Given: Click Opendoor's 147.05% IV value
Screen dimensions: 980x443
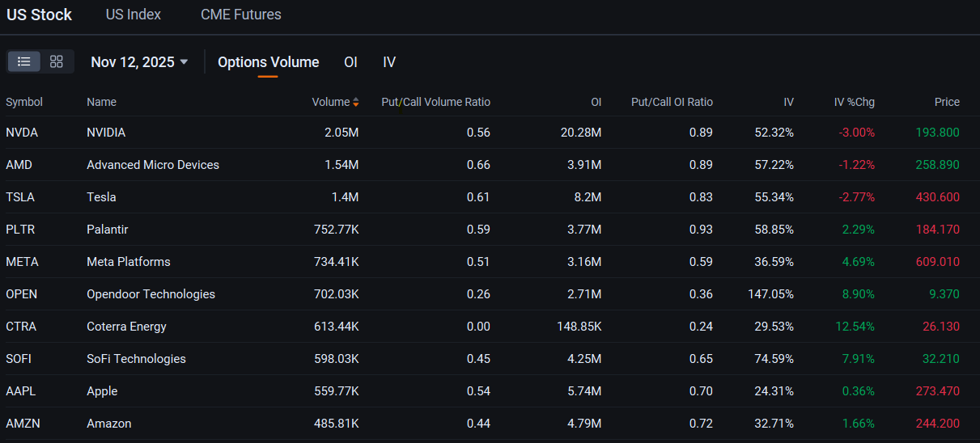Looking at the screenshot, I should [770, 294].
